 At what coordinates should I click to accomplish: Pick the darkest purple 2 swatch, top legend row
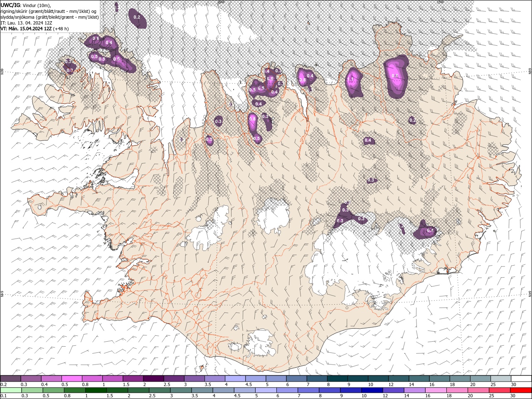(153, 379)
